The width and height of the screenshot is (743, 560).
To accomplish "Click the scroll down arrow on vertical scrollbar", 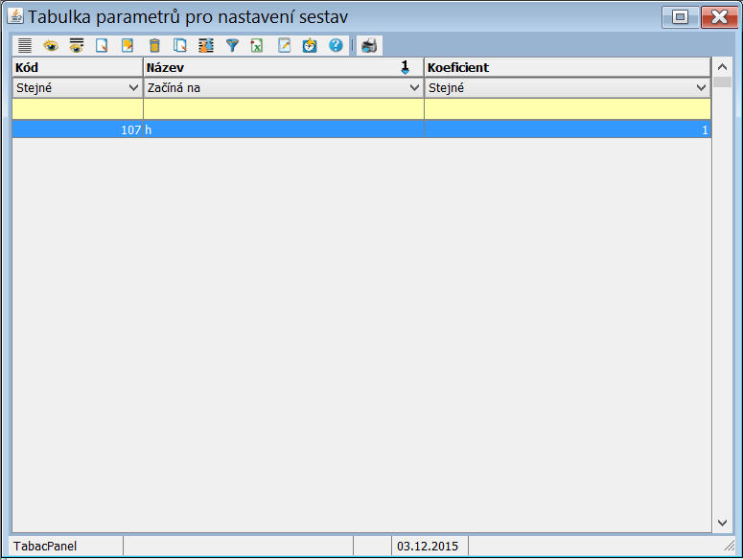I will tap(722, 523).
